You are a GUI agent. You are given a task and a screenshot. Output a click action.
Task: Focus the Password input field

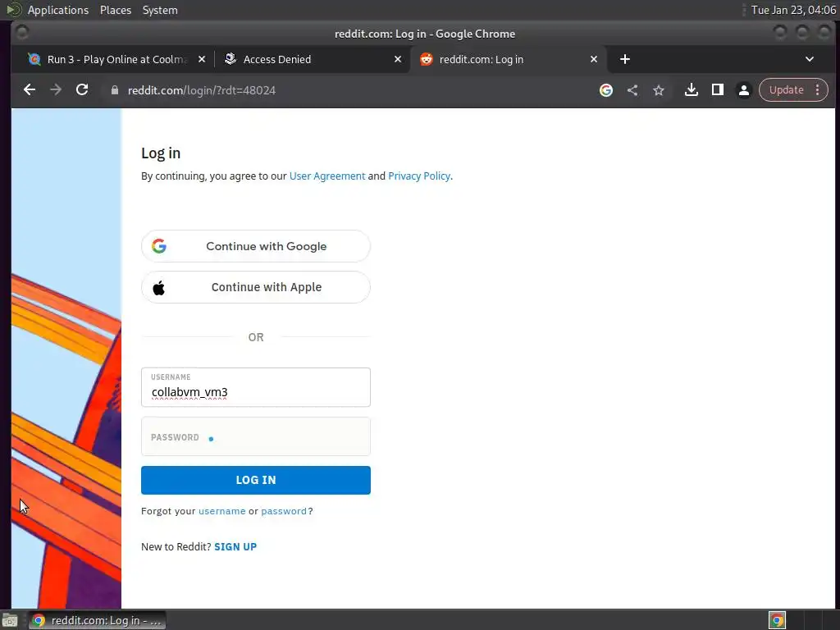(x=256, y=436)
